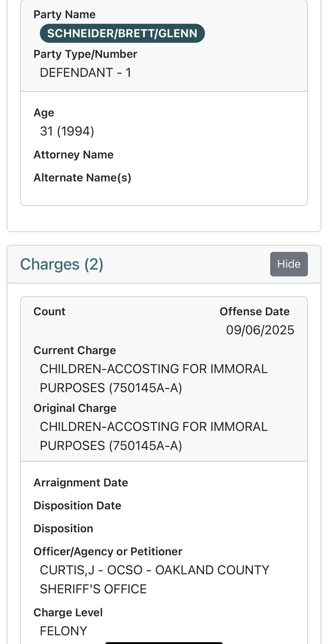Image resolution: width=328 pixels, height=644 pixels.
Task: Click the Offense Date column label
Action: coord(255,312)
